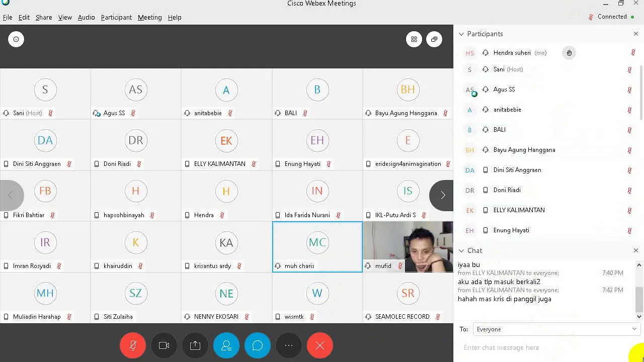Click raise hand icon for Hendra suheri
Screen dimensions: 644x362
coord(569,53)
